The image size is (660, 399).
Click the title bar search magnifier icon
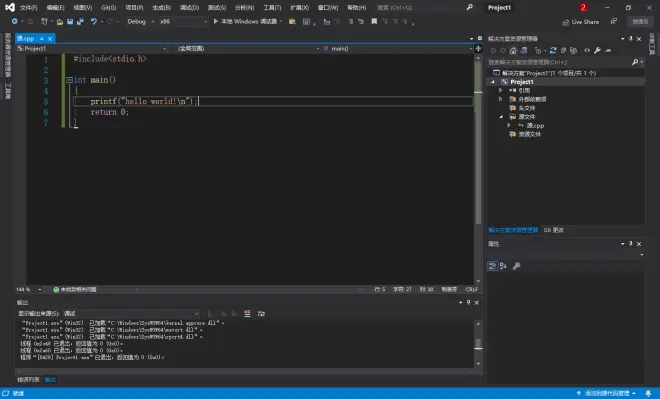point(470,7)
